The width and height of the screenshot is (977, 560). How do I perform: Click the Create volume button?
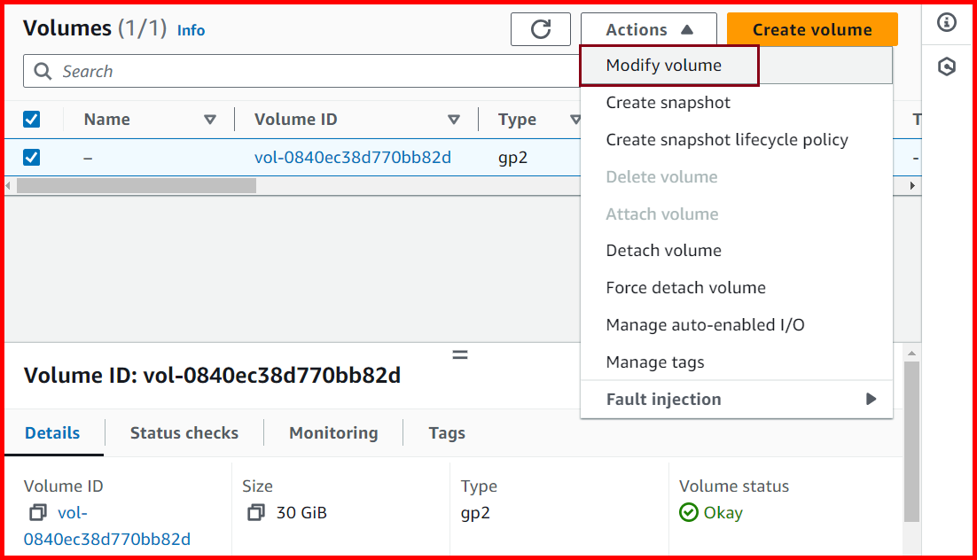(x=811, y=28)
